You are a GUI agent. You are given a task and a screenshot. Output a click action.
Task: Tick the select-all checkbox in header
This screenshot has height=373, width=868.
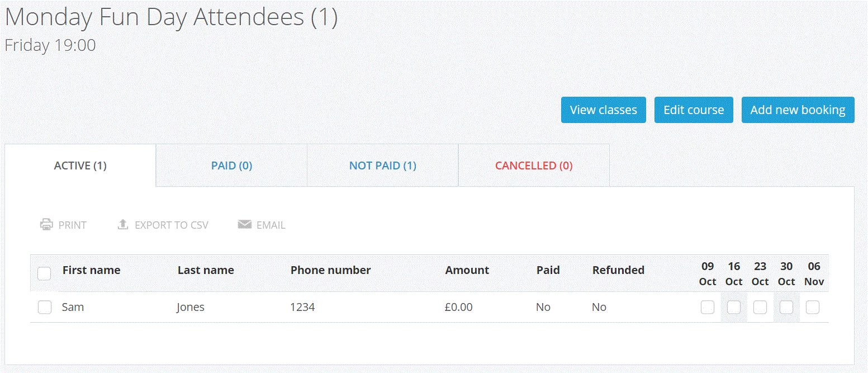coord(44,273)
